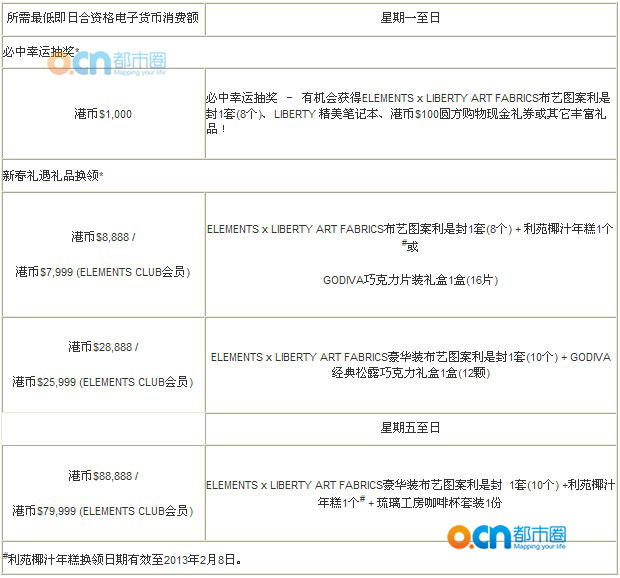The width and height of the screenshot is (620, 578).
Task: Click the lucky draw prize description starting '必中幸运抽奖 – 有机会获得'
Action: (x=408, y=113)
